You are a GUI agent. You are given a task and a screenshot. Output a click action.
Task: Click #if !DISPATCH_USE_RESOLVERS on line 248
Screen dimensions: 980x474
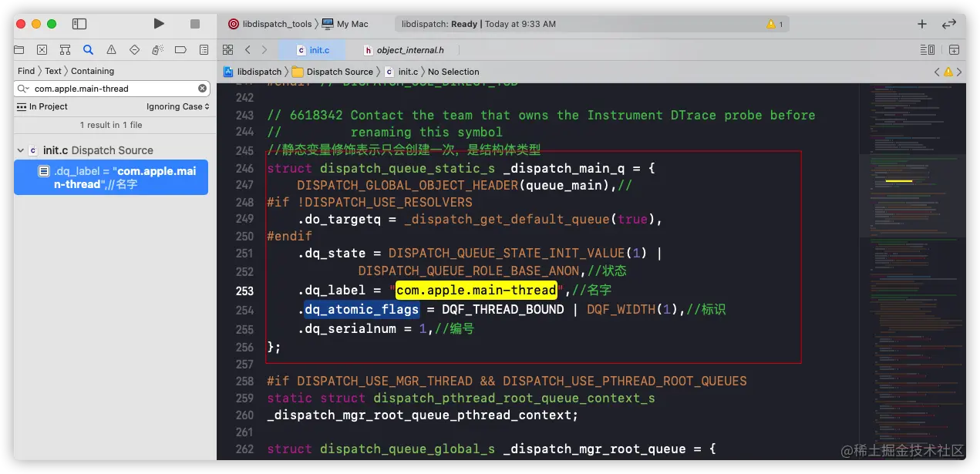point(369,202)
